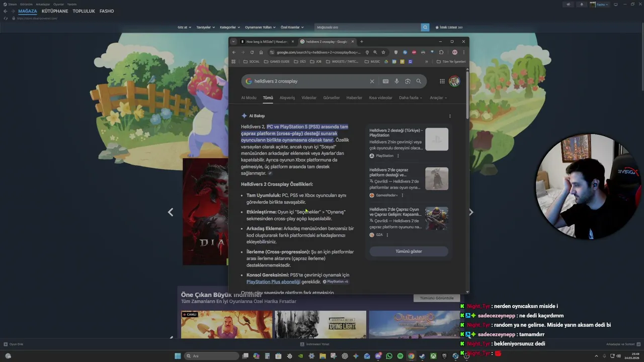Click the Chrome address bar URL
644x362 pixels.
pos(318,52)
